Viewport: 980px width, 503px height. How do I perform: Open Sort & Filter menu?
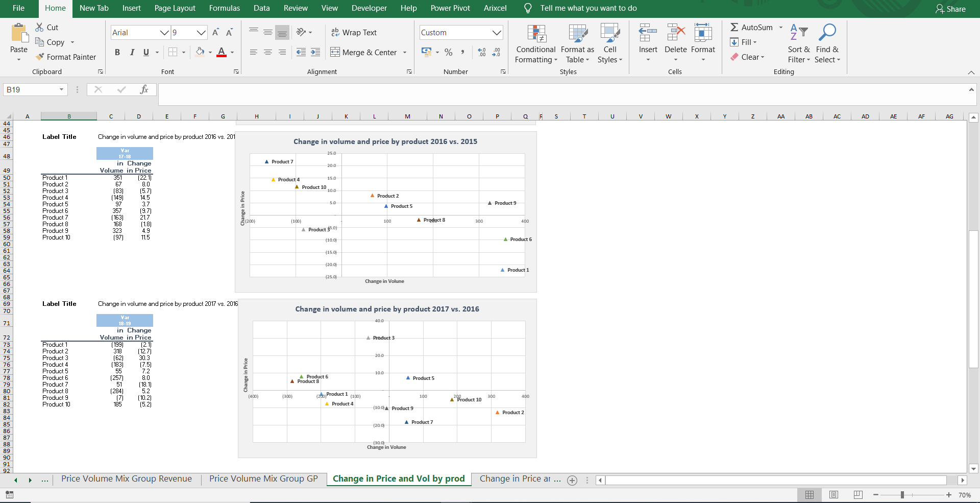tap(799, 44)
